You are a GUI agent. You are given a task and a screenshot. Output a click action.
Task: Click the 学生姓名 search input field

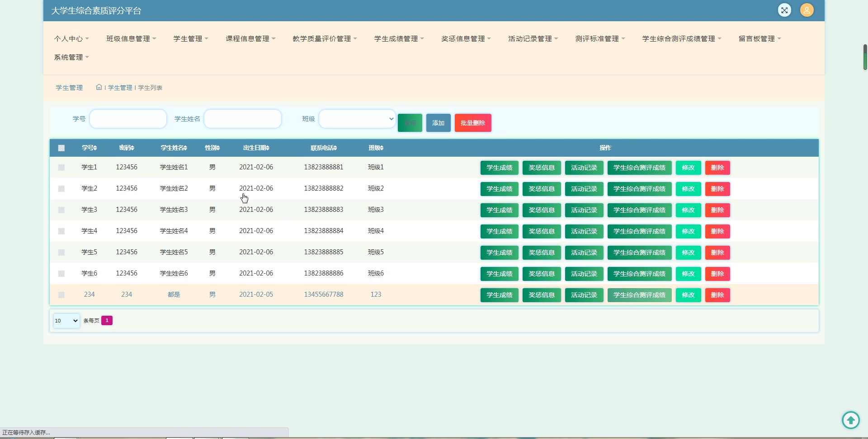(243, 119)
